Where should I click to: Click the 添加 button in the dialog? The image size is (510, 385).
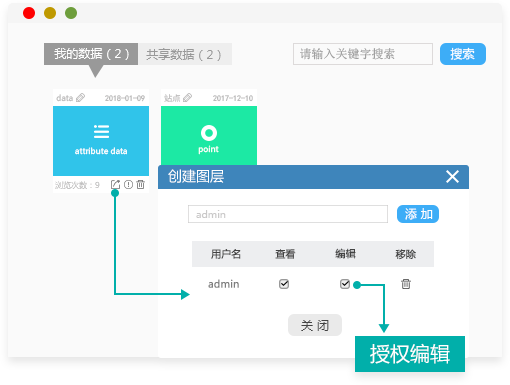point(418,214)
